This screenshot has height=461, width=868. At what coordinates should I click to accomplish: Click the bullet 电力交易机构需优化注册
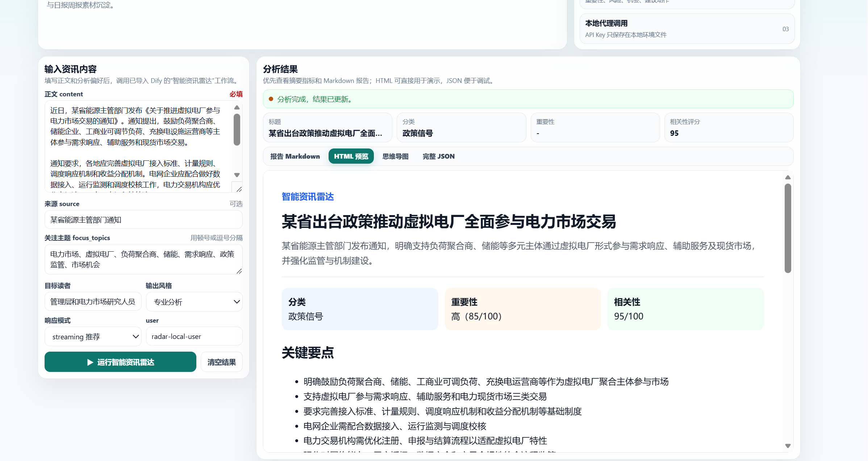coord(425,441)
